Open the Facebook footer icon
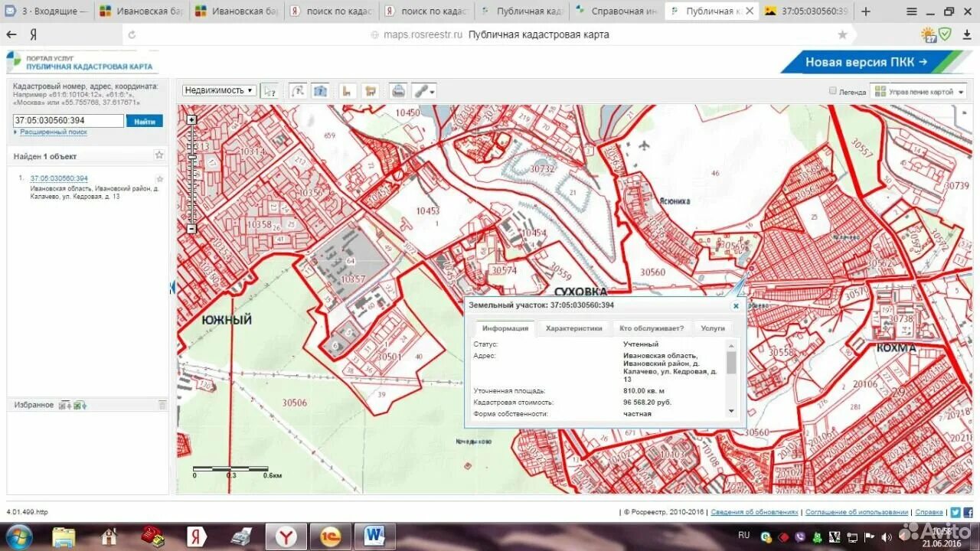 click(x=969, y=512)
